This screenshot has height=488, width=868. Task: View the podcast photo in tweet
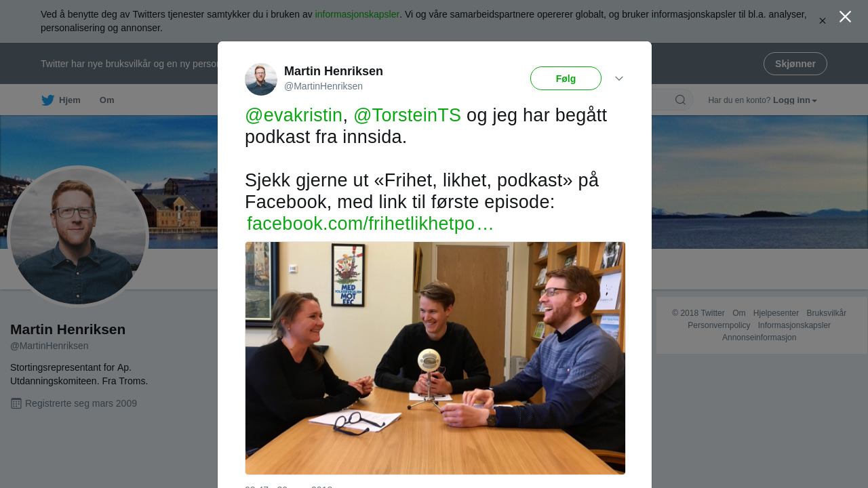click(435, 358)
